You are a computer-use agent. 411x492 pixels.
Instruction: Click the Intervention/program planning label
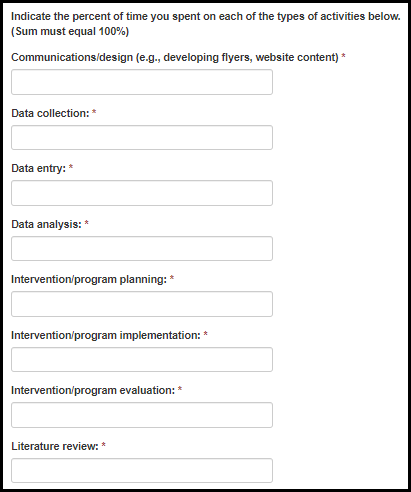tap(89, 279)
